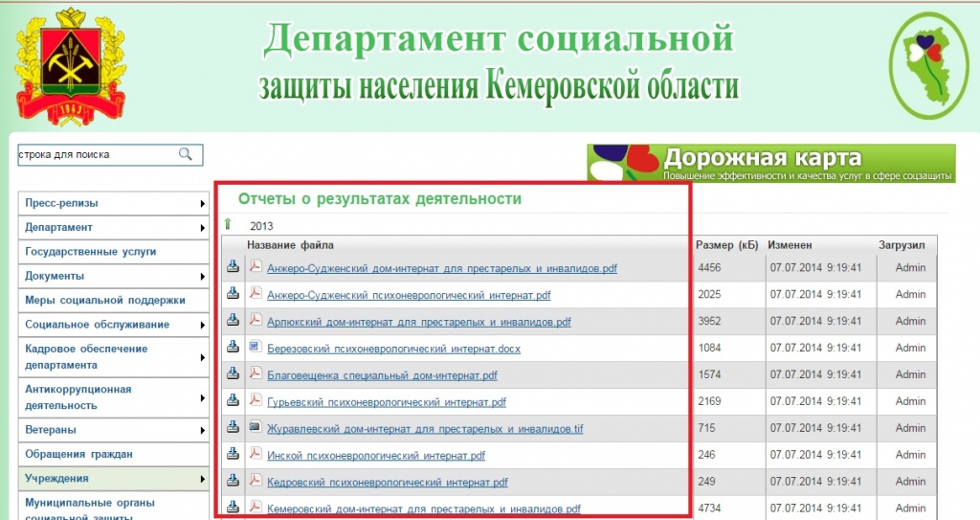Click PDF icon of Благовещенка специальный дом-интернат

point(255,373)
